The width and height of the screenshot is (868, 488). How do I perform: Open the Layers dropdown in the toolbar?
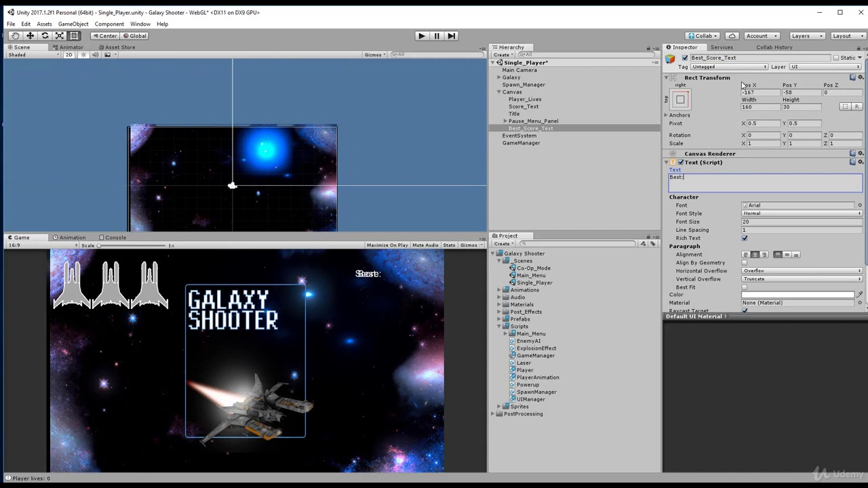point(806,36)
